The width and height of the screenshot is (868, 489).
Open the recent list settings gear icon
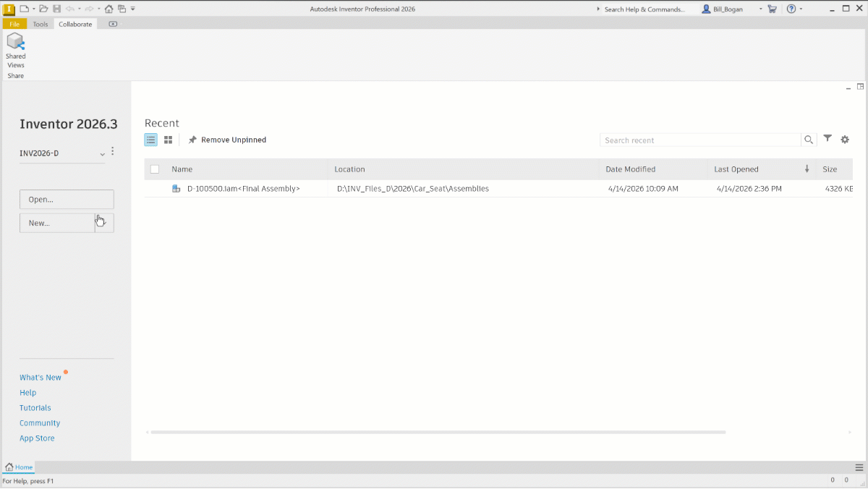(845, 140)
